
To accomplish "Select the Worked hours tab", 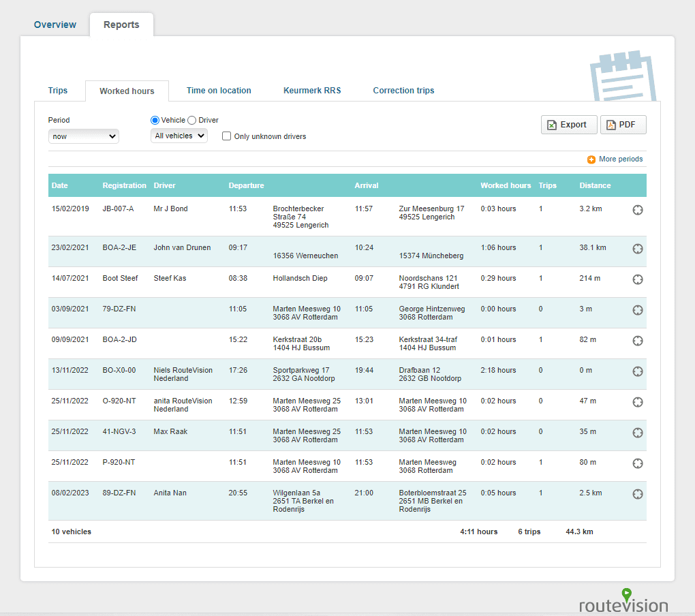I will [127, 91].
